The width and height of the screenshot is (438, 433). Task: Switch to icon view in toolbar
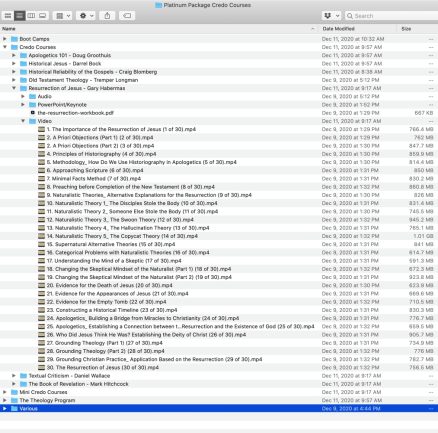click(x=8, y=16)
